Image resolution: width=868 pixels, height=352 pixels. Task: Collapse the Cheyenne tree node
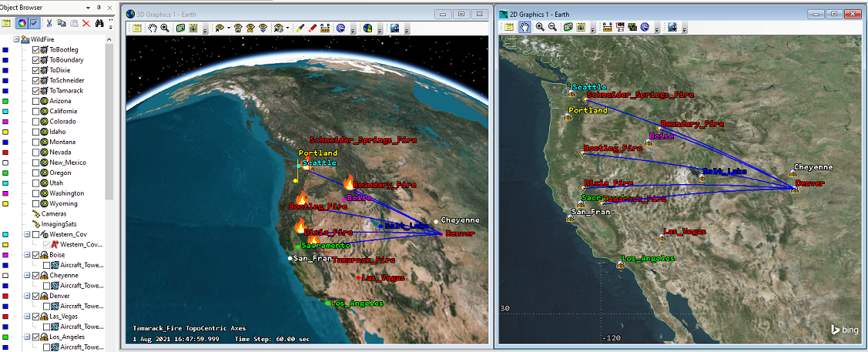pyautogui.click(x=26, y=275)
